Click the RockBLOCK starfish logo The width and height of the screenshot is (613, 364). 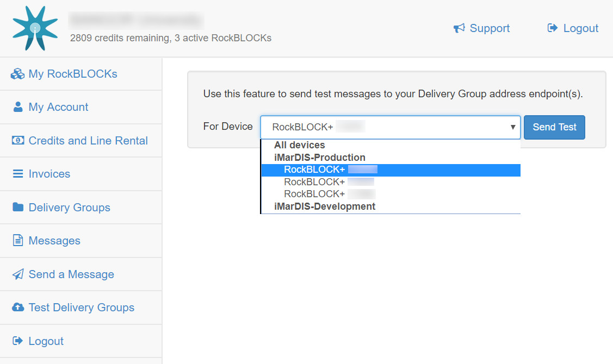[35, 28]
